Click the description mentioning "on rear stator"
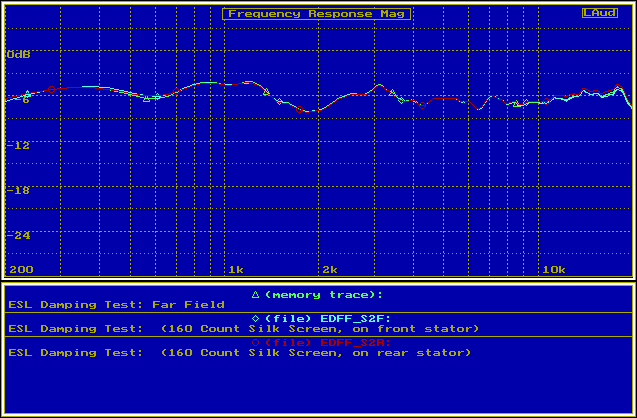This screenshot has width=637, height=418. point(240,353)
